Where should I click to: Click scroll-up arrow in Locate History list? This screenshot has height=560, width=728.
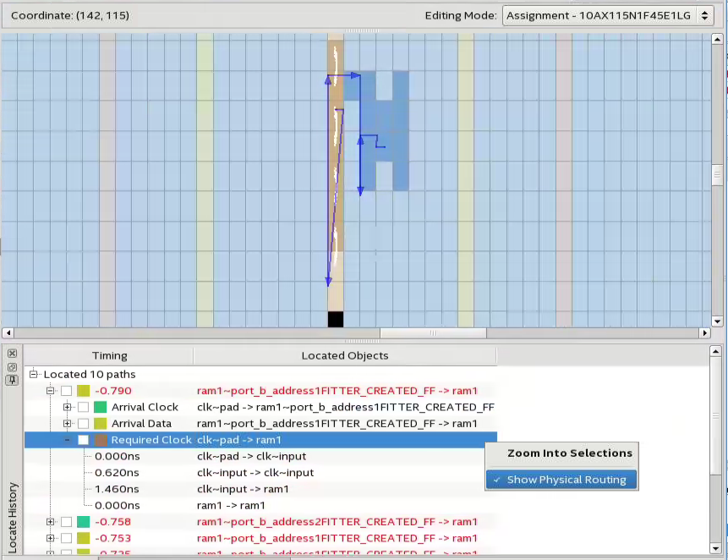717,351
